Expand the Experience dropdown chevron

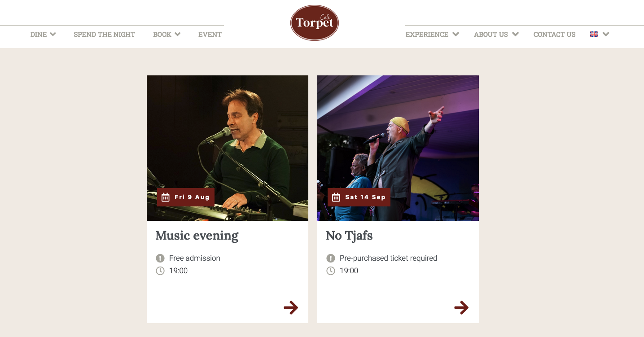pyautogui.click(x=456, y=34)
